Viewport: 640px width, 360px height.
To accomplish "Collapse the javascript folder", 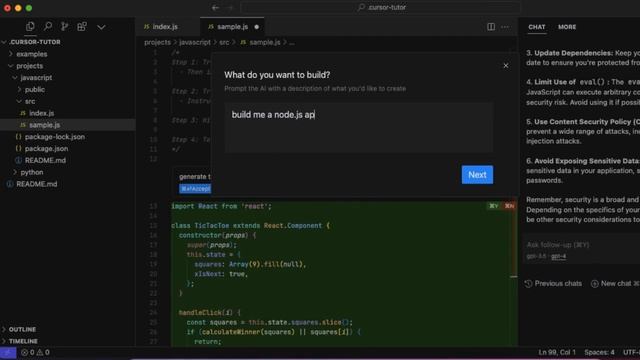I will [x=36, y=78].
